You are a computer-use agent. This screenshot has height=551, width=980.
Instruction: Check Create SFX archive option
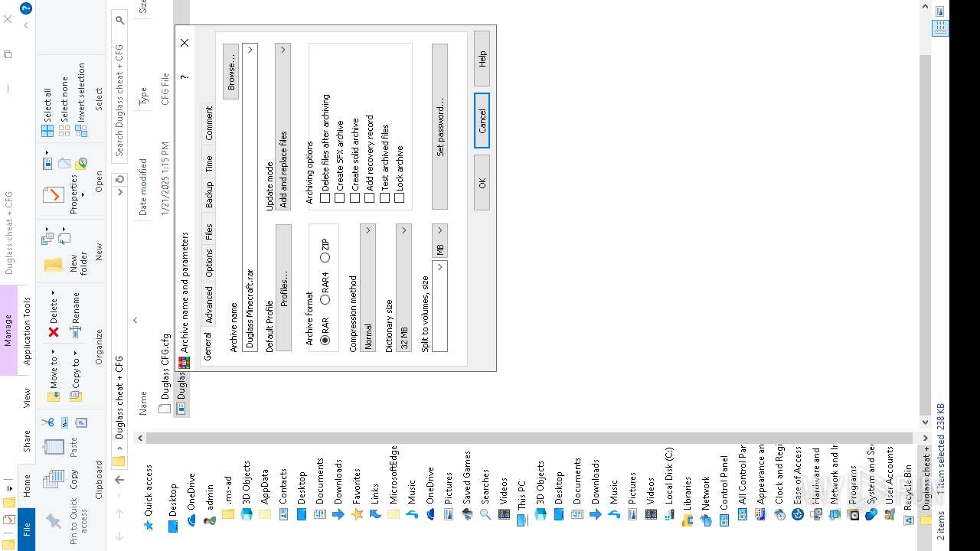pos(340,197)
